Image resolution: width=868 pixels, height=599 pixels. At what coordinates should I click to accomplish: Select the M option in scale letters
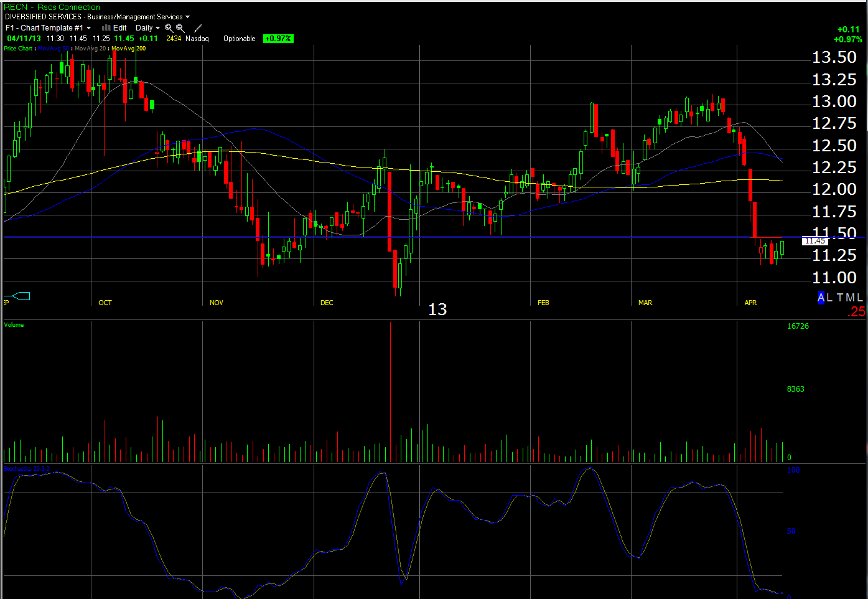(849, 298)
